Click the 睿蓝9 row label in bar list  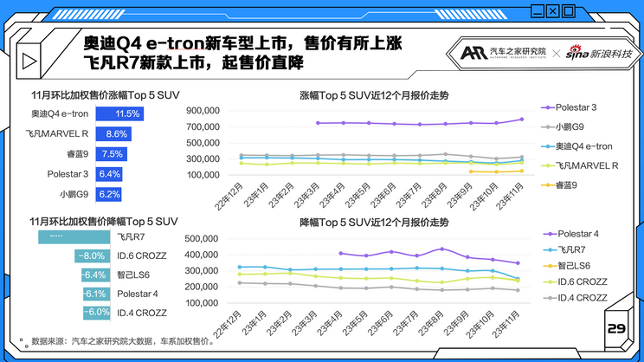tap(78, 154)
